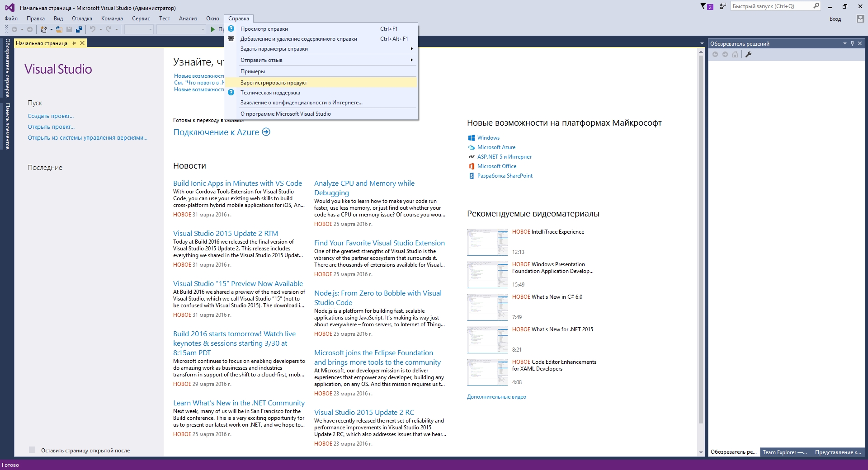
Task: Choose О программе Microsoft Visual Studio
Action: (x=321, y=114)
